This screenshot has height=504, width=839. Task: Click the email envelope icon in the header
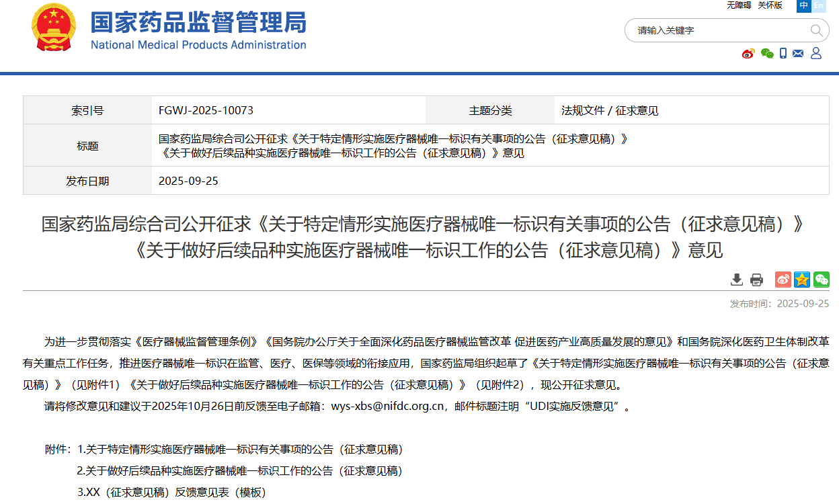click(798, 53)
